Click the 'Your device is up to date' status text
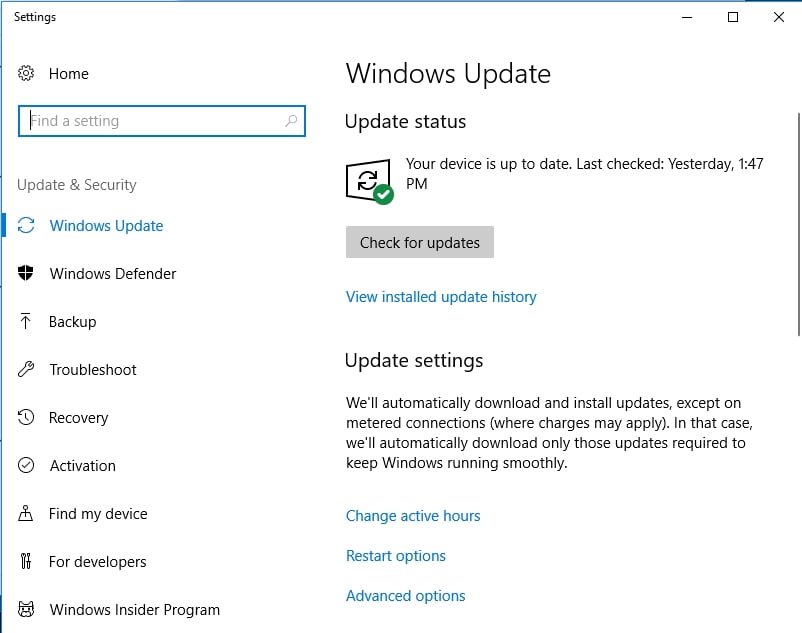802x633 pixels. (584, 173)
